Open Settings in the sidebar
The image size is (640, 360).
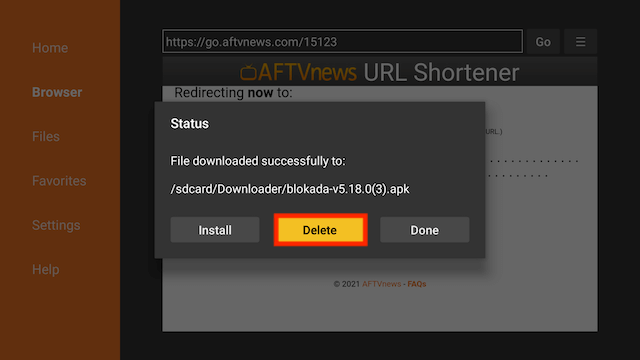56,225
